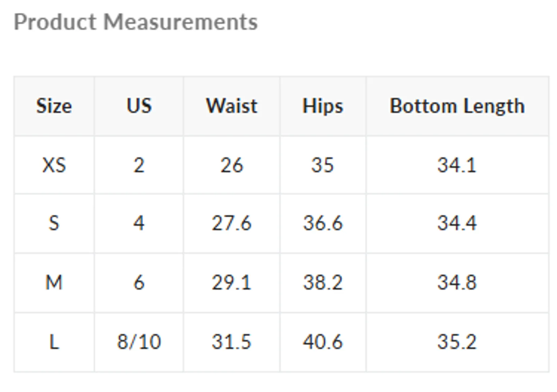Select the US column header
557x392 pixels.
point(139,106)
